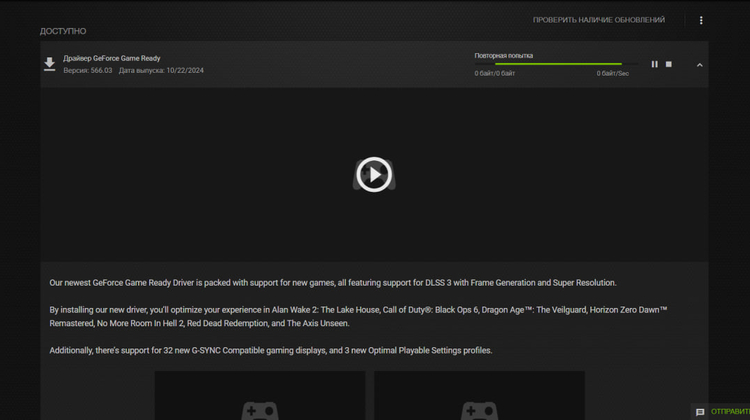Click paragraph mentioning 32 new G-SYNC displays
Viewport: 750px width, 420px height.
(x=270, y=351)
